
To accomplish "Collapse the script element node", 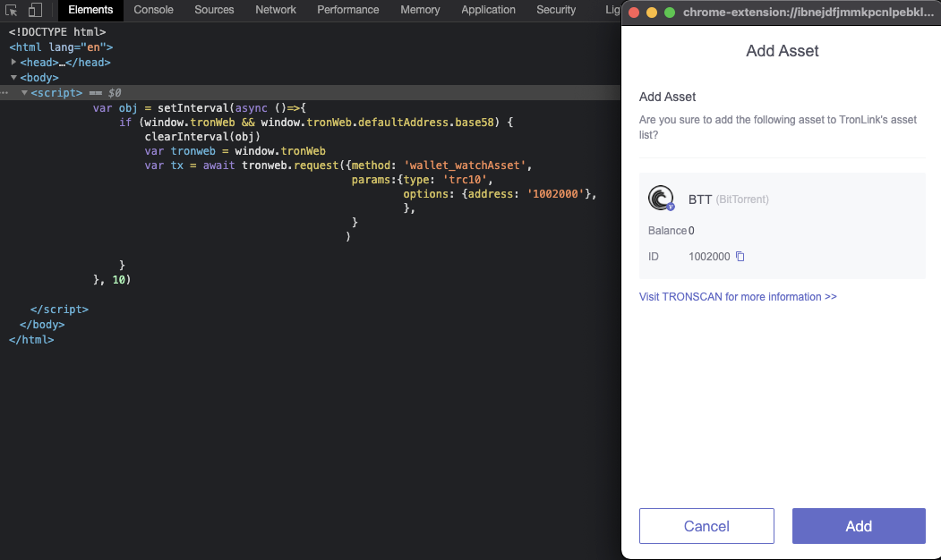I will click(24, 93).
